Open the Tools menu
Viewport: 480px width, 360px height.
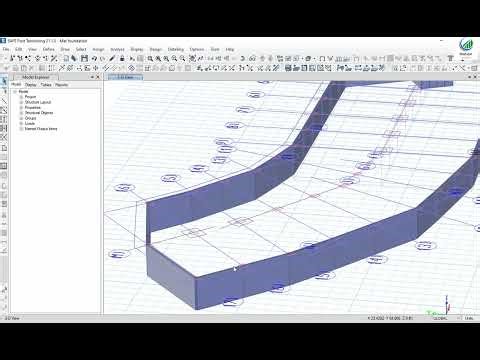215,49
